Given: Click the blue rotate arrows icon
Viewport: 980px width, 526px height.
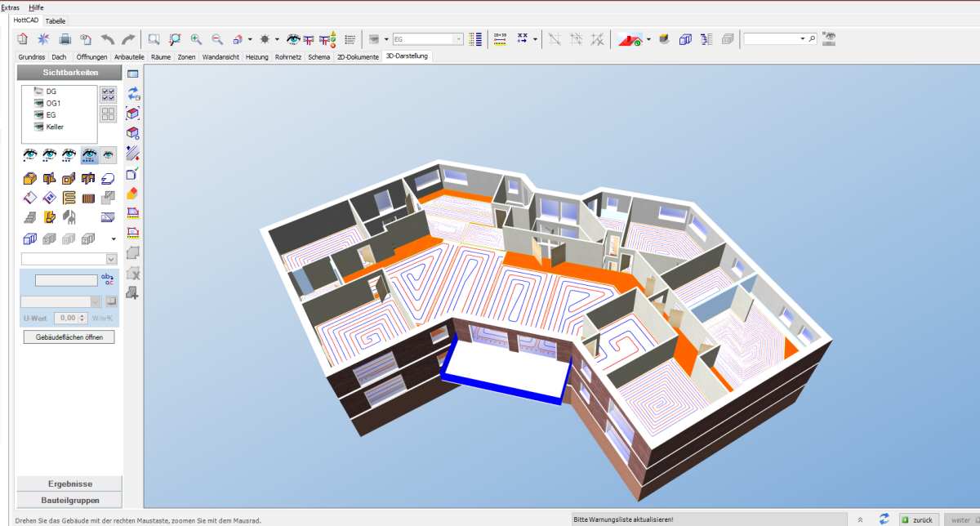Looking at the screenshot, I should (133, 94).
